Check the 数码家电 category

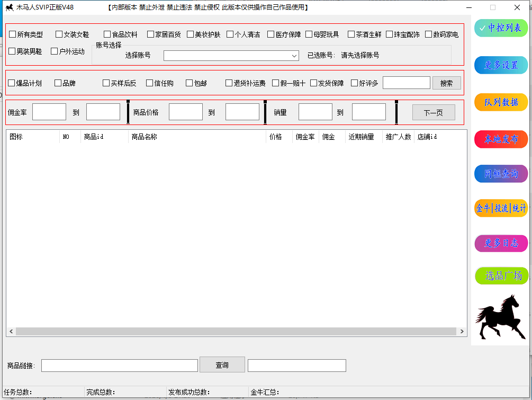pyautogui.click(x=429, y=34)
